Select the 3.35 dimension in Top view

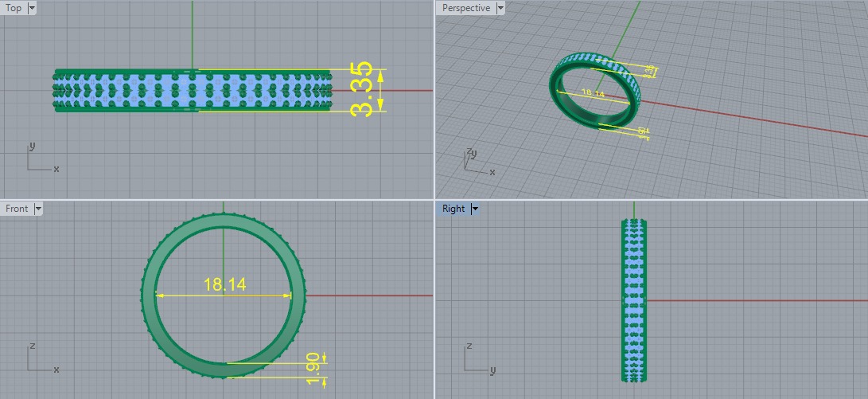[x=361, y=90]
